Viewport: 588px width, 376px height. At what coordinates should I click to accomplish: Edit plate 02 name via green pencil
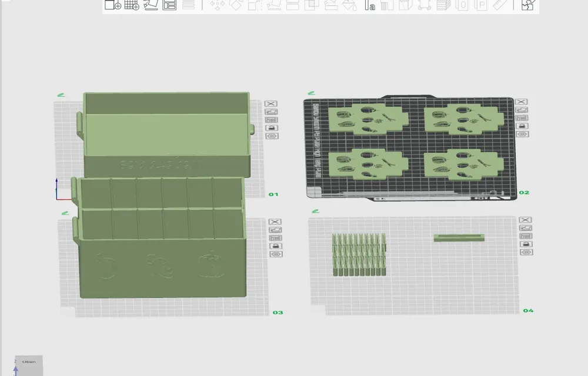coord(311,93)
